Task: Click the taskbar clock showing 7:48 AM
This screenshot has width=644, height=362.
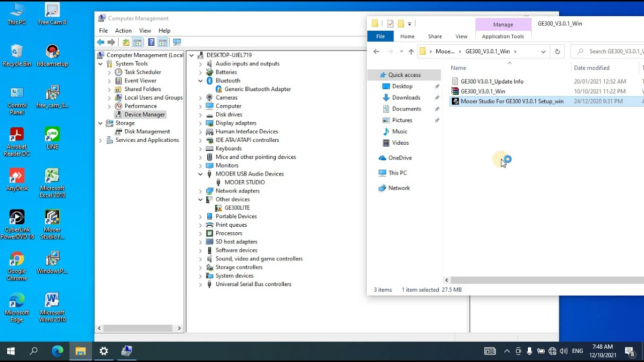Action: pos(602,347)
